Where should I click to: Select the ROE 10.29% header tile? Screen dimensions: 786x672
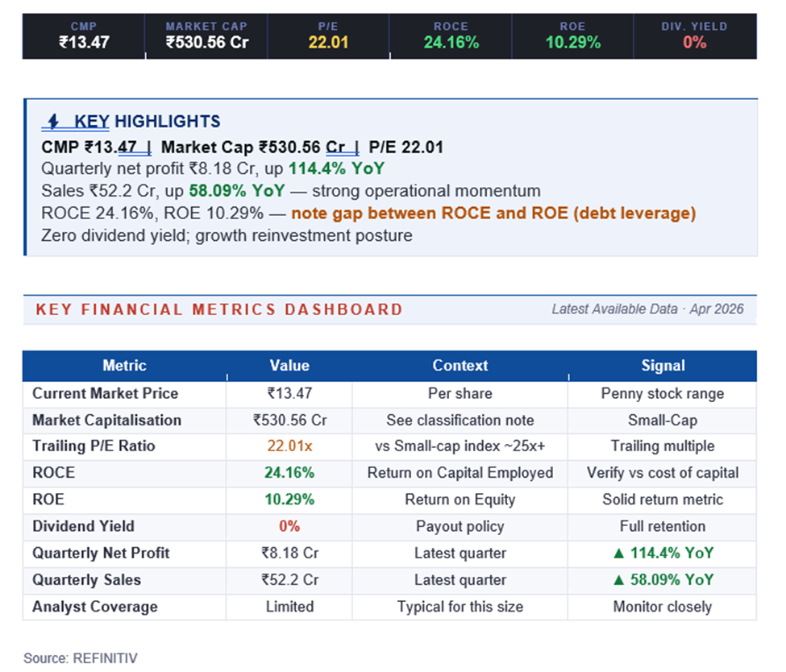point(573,36)
